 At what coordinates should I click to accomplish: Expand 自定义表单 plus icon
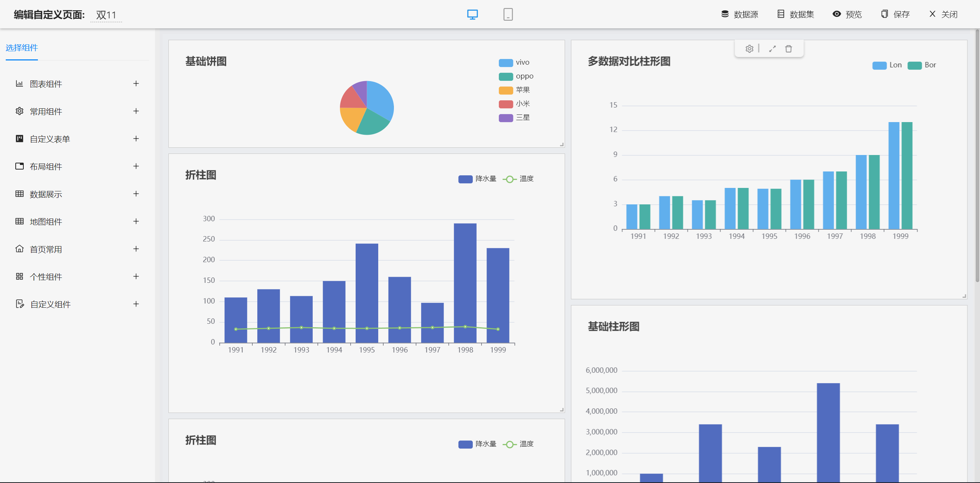point(136,139)
